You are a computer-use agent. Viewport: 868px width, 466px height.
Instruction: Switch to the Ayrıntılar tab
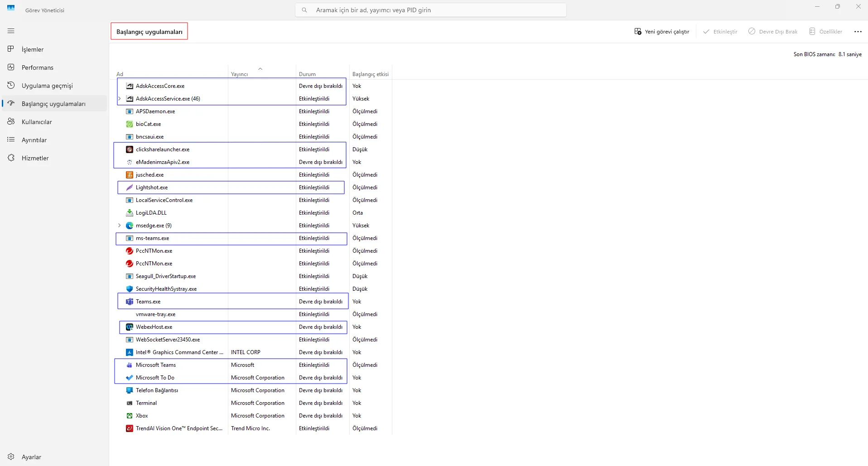coord(34,140)
